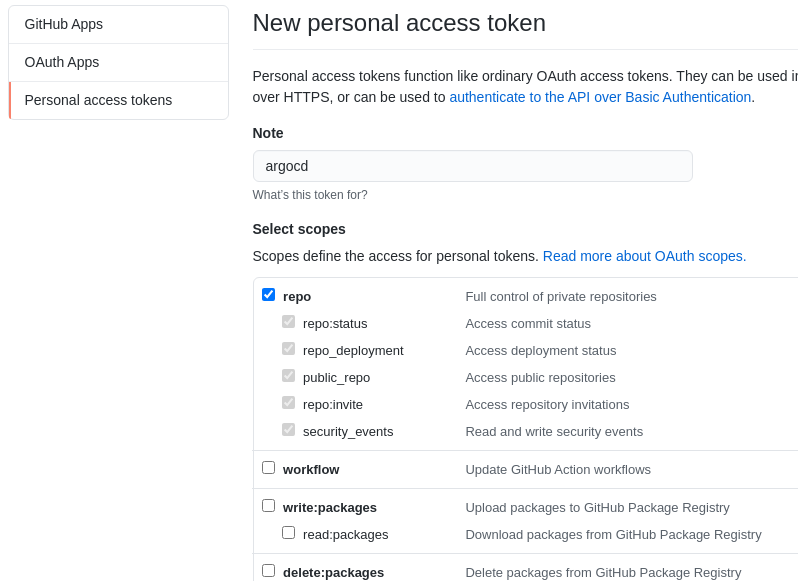Screen dimensions: 798x581
Task: Open GitHub Apps in the sidebar
Action: click(x=119, y=24)
